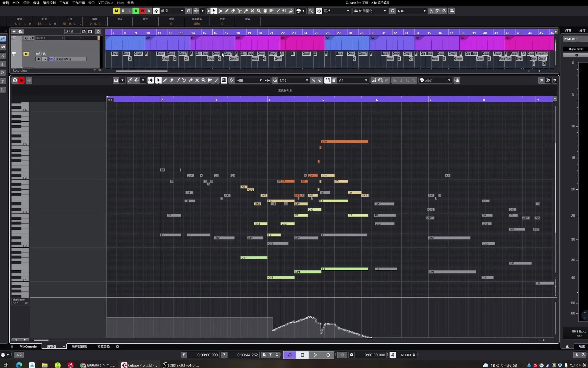Select the Zoom magnifier tool in top toolbar
This screenshot has width=588, height=368.
[259, 11]
